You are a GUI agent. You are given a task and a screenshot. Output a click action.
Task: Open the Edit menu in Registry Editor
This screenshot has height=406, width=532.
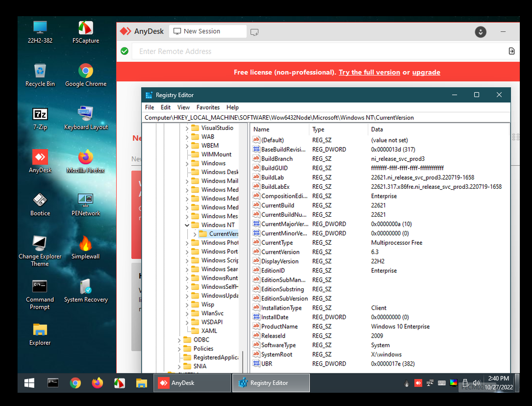pyautogui.click(x=165, y=107)
